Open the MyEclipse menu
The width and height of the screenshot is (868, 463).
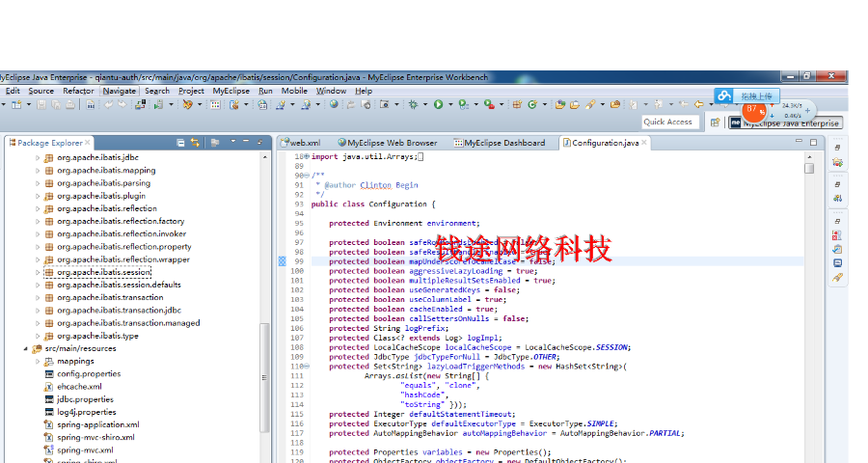(x=231, y=91)
